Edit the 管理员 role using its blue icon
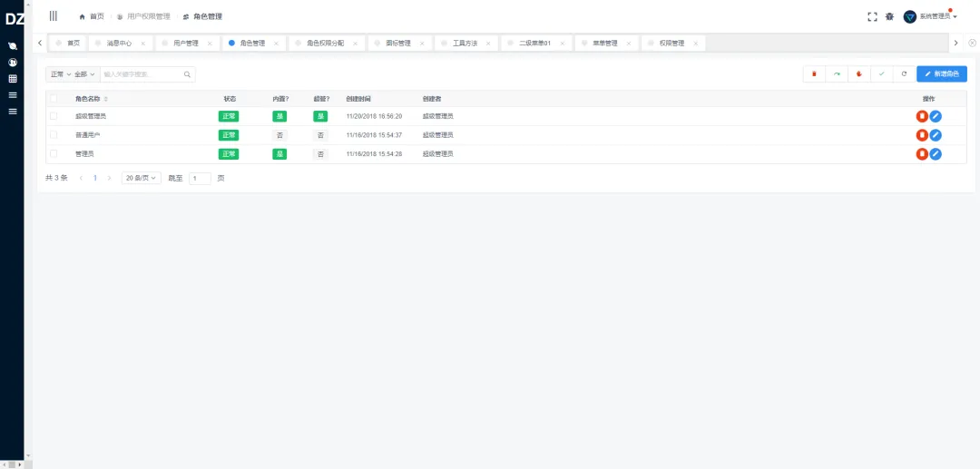This screenshot has height=469, width=980. [x=936, y=154]
